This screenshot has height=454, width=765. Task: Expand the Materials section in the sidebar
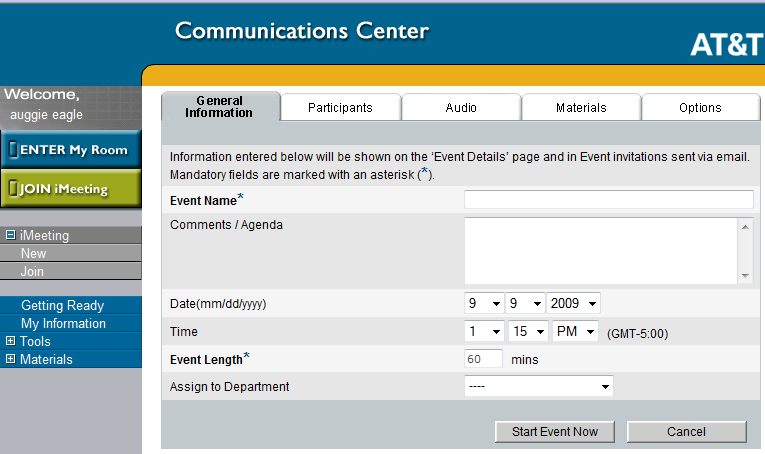[10, 359]
